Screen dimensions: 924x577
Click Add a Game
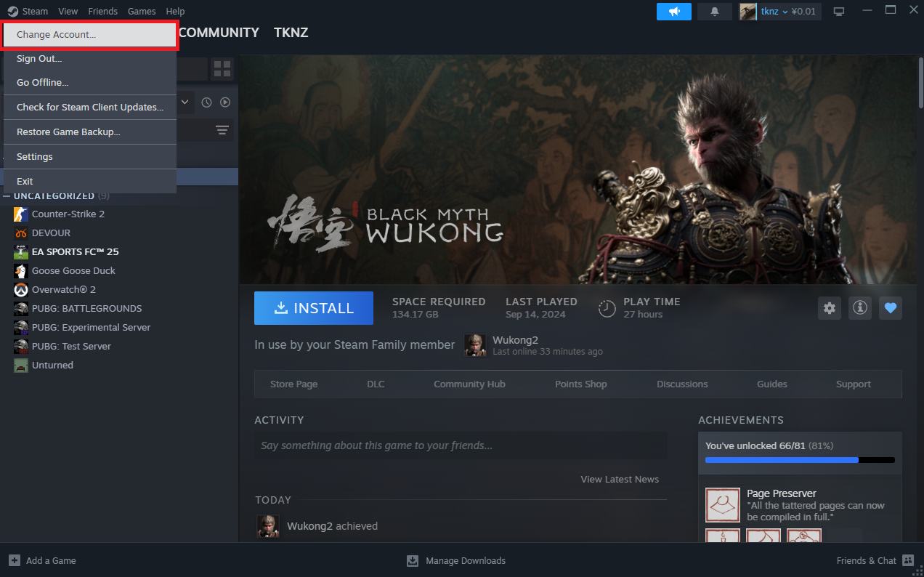pyautogui.click(x=42, y=560)
